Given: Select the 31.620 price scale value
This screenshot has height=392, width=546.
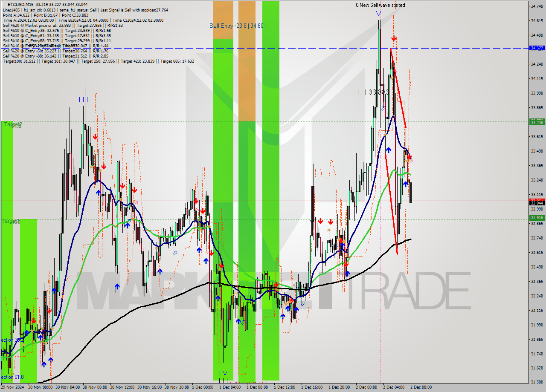Looking at the screenshot, I should pos(537,368).
